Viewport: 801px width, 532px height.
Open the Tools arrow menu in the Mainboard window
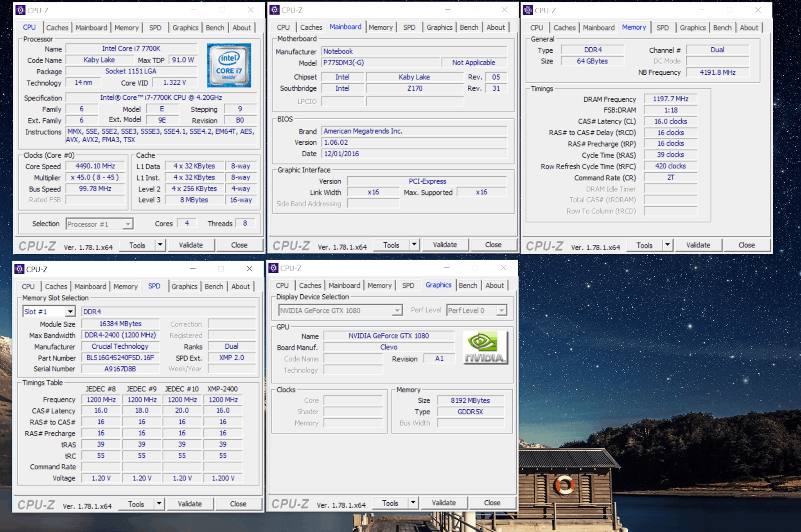[x=414, y=245]
